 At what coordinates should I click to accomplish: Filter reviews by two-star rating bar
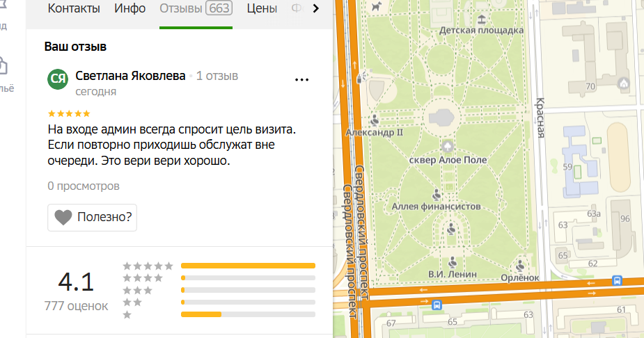248,303
